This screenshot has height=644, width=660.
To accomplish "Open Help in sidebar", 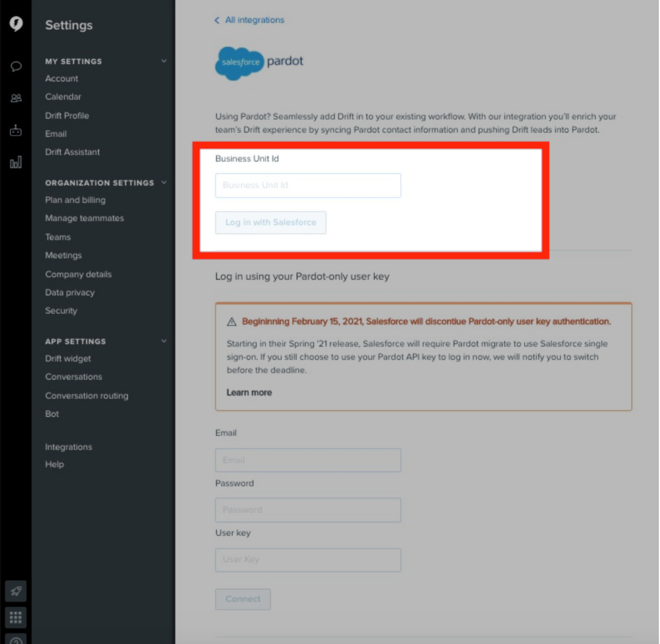I will [x=54, y=464].
